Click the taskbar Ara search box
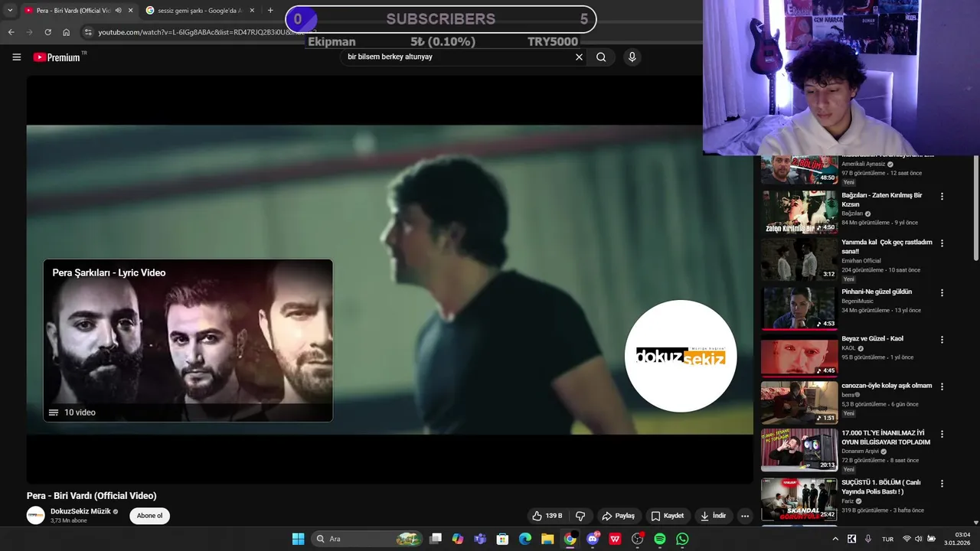 367,539
